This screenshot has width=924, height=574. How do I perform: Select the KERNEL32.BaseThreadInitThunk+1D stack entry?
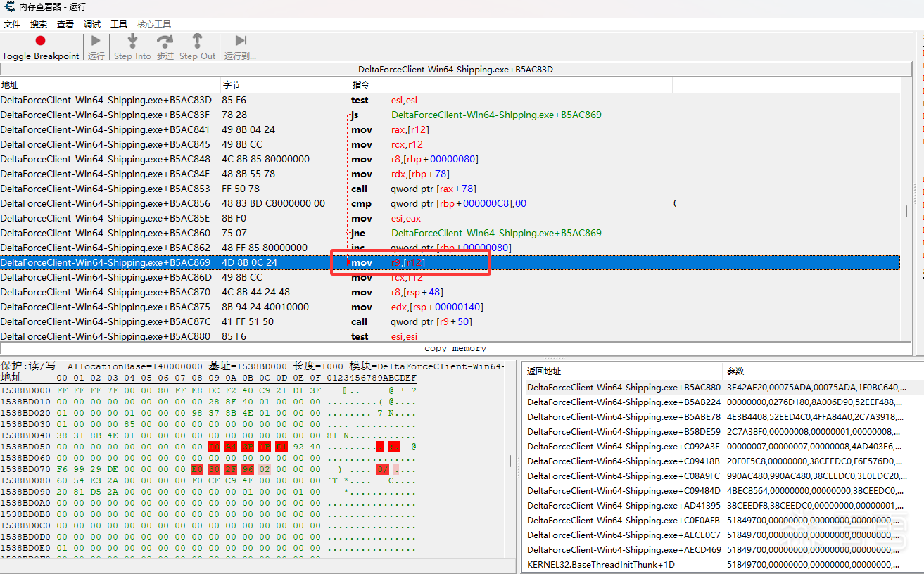723,564
